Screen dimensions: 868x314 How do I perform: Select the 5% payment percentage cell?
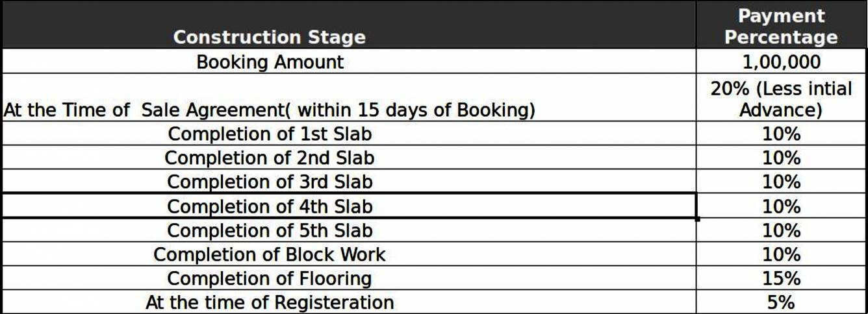point(781,302)
